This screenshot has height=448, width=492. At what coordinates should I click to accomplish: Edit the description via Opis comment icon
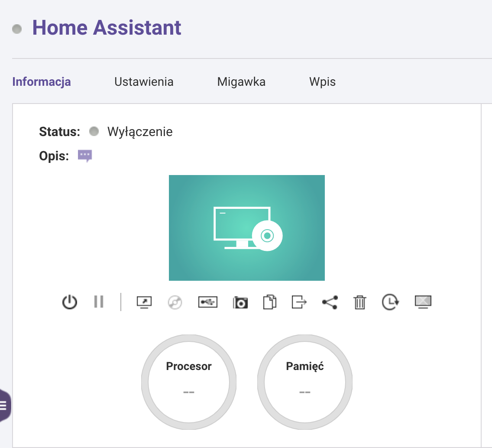(x=85, y=156)
